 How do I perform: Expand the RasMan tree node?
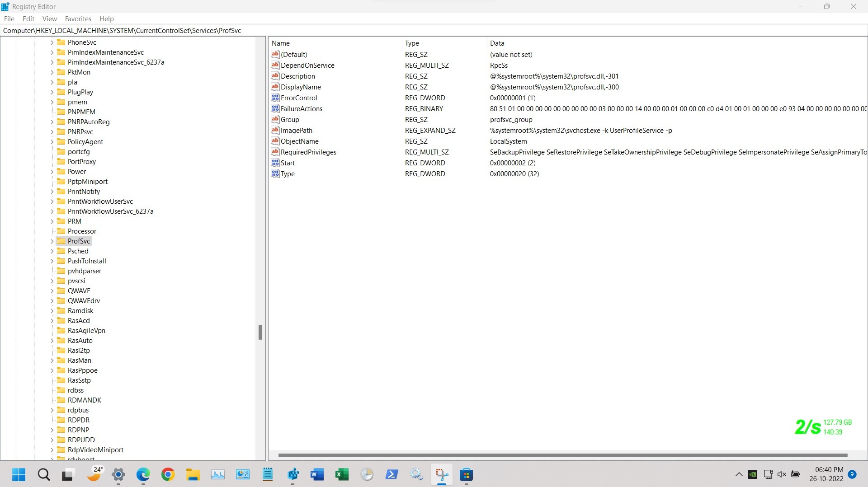point(52,361)
